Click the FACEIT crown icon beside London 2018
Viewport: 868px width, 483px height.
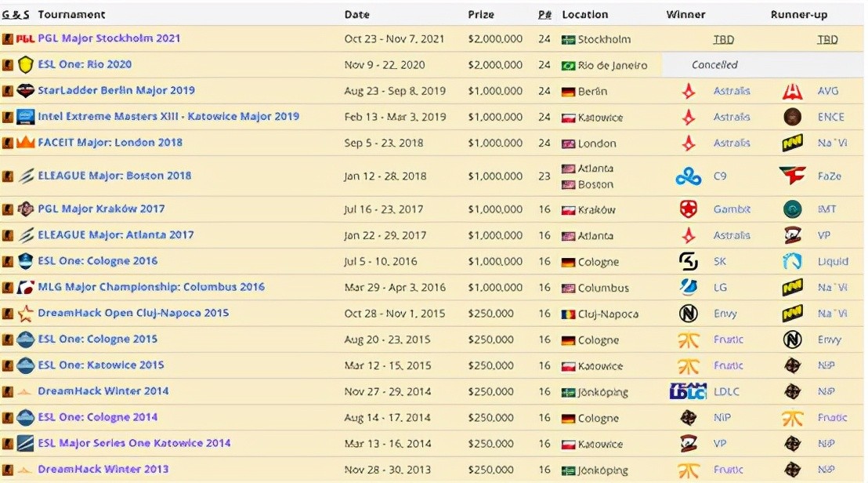pyautogui.click(x=26, y=143)
